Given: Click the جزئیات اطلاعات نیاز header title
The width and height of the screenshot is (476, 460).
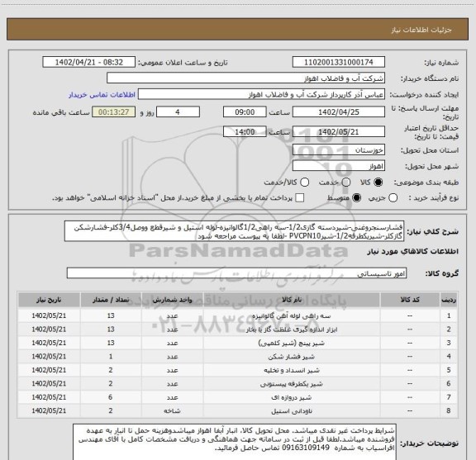Looking at the screenshot, I should 421,30.
